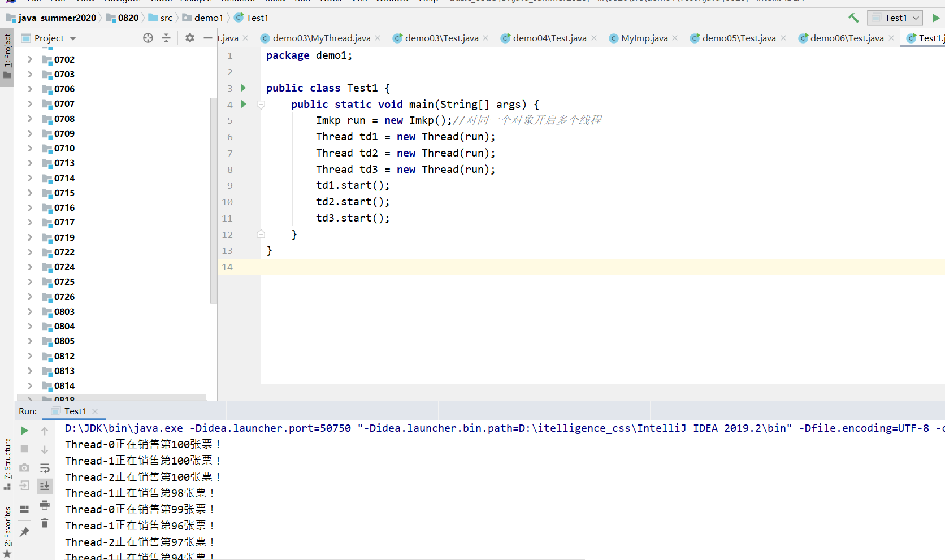Click fold end marker on line 12

261,234
